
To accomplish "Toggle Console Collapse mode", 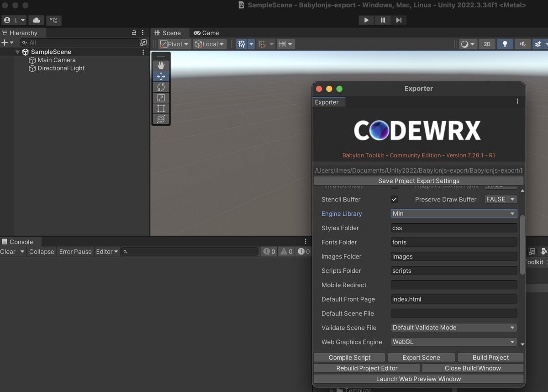I will pyautogui.click(x=42, y=252).
